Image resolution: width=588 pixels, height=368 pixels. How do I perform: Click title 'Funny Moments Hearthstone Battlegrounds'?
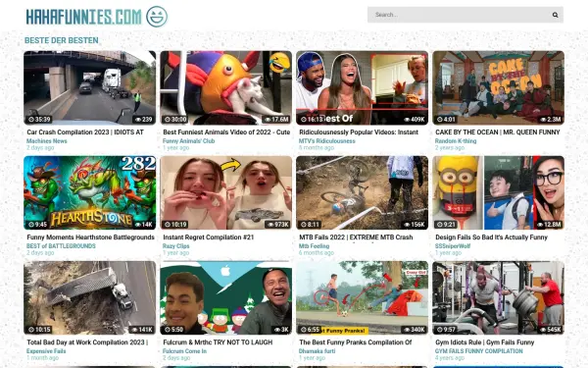[x=90, y=237]
